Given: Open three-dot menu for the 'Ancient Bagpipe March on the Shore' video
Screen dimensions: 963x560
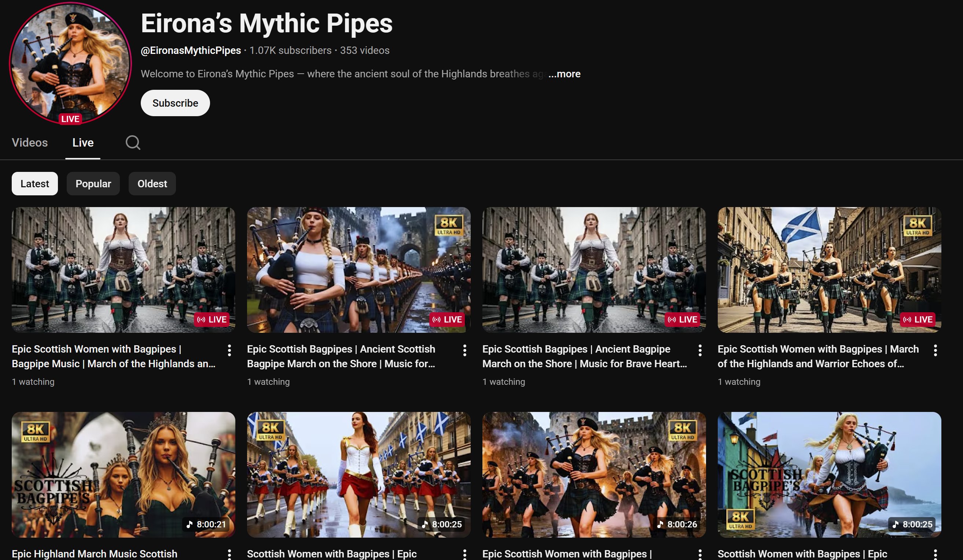Looking at the screenshot, I should [x=700, y=350].
